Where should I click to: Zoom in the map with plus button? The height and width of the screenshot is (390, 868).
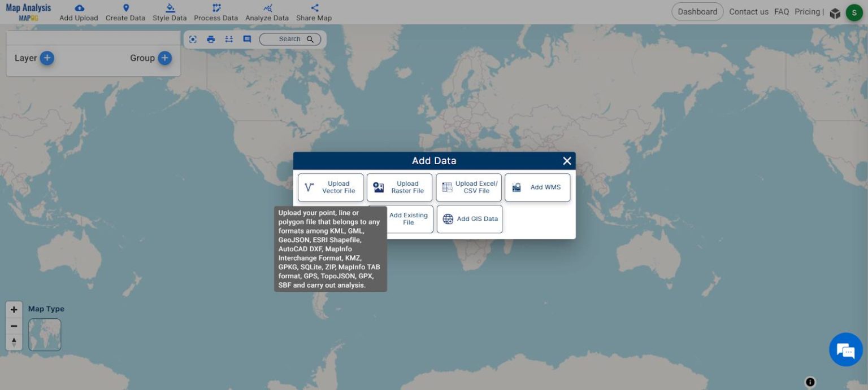pos(14,309)
